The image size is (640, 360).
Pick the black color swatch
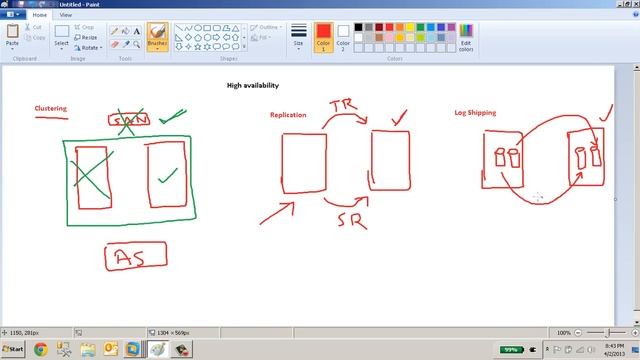pos(358,27)
